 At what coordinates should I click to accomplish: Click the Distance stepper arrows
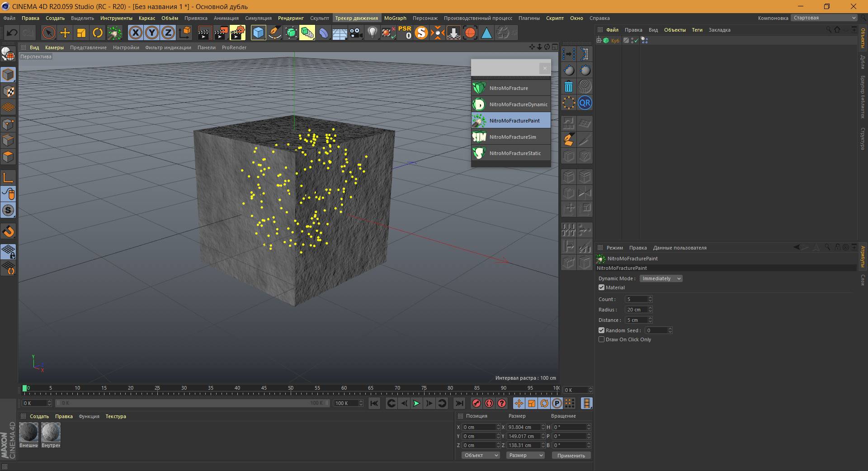point(650,320)
